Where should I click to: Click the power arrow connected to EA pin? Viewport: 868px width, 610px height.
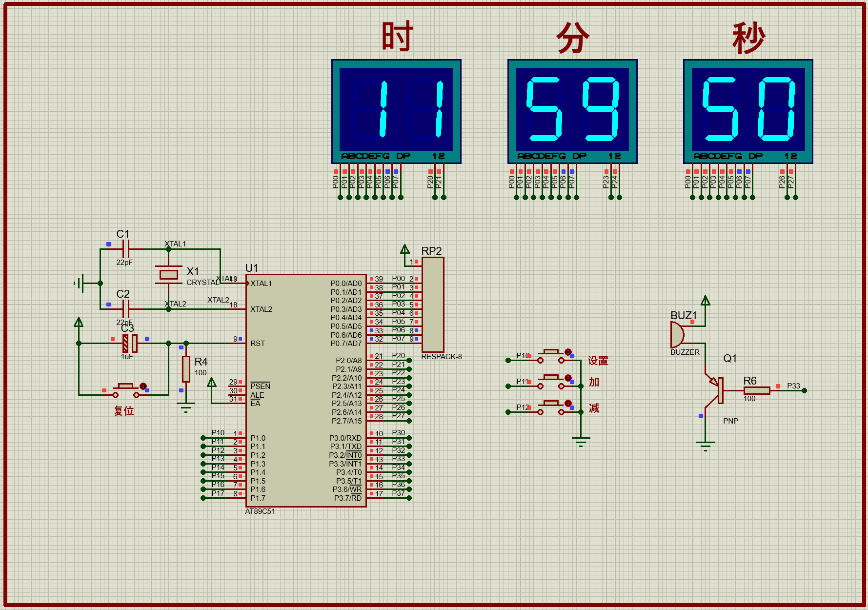[x=212, y=383]
